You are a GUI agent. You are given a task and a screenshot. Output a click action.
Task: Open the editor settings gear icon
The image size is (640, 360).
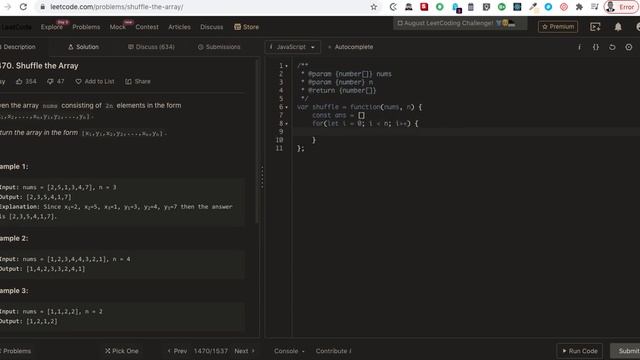click(629, 47)
